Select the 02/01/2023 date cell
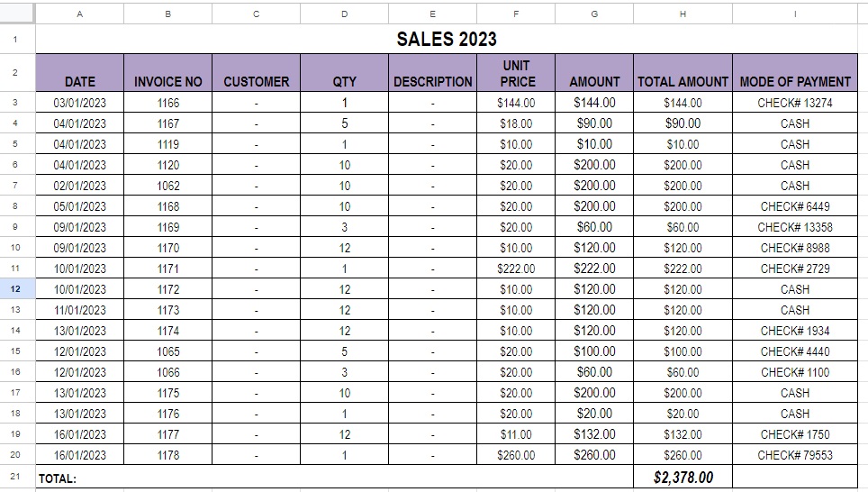Screen dimensions: 868x492 [x=79, y=186]
